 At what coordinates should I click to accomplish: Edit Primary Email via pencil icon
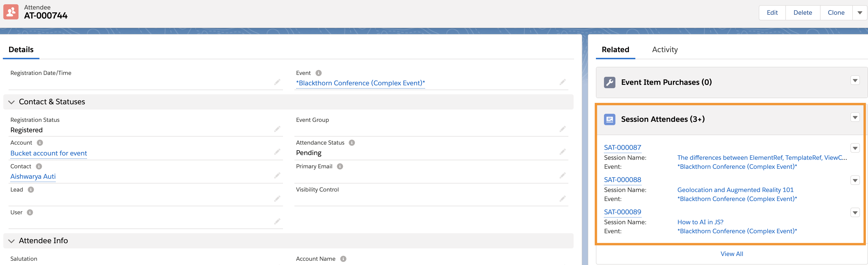(x=562, y=176)
